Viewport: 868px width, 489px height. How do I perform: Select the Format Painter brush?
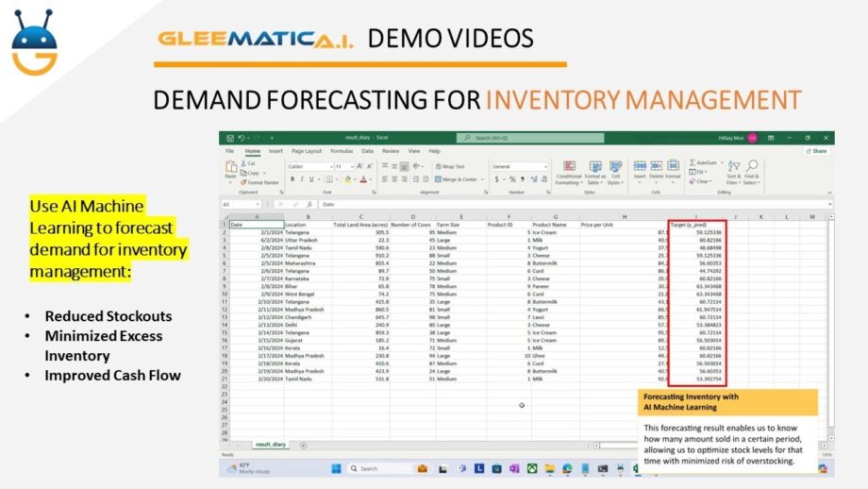click(x=259, y=182)
